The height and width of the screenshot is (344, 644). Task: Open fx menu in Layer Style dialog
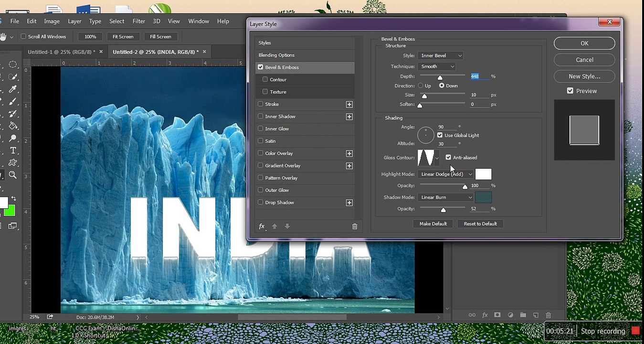tap(262, 226)
